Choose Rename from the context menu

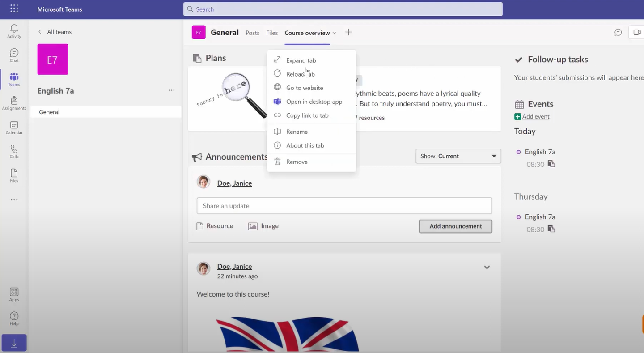297,132
